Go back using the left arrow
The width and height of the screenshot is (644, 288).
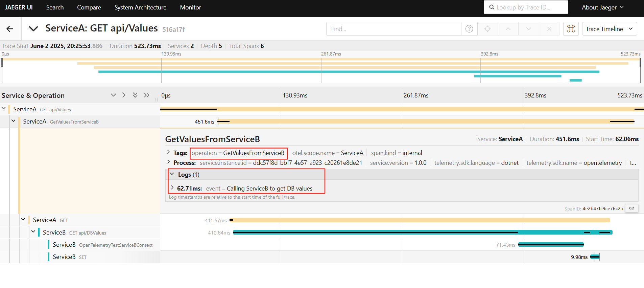[x=10, y=29]
